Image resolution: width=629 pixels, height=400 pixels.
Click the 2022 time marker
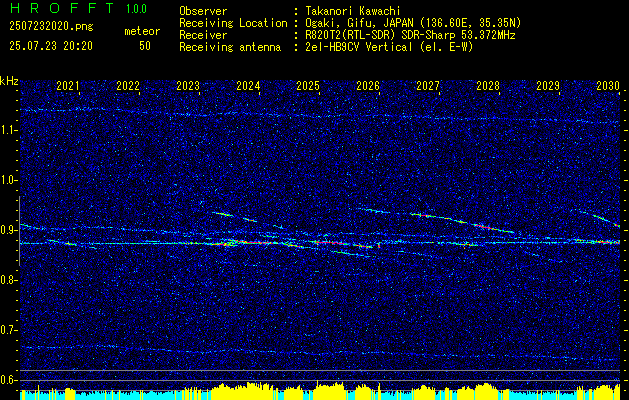[x=128, y=86]
